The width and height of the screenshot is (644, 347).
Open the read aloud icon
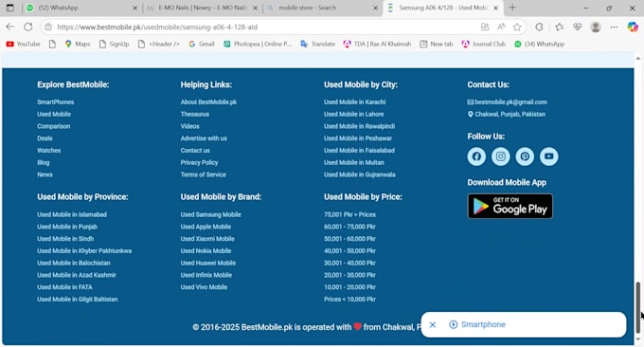point(501,27)
